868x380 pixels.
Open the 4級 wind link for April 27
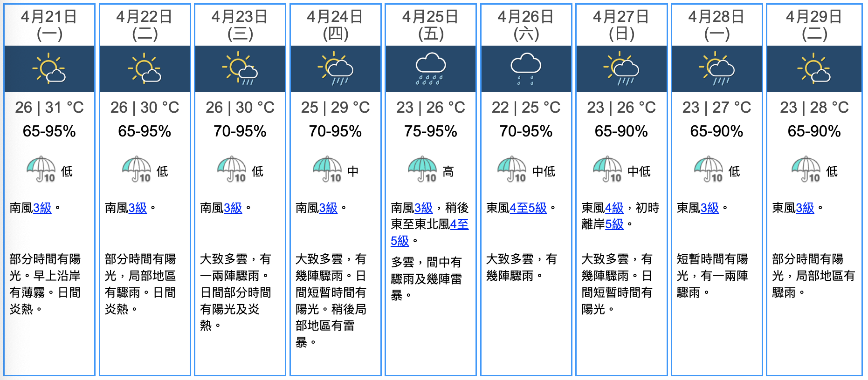coord(614,208)
